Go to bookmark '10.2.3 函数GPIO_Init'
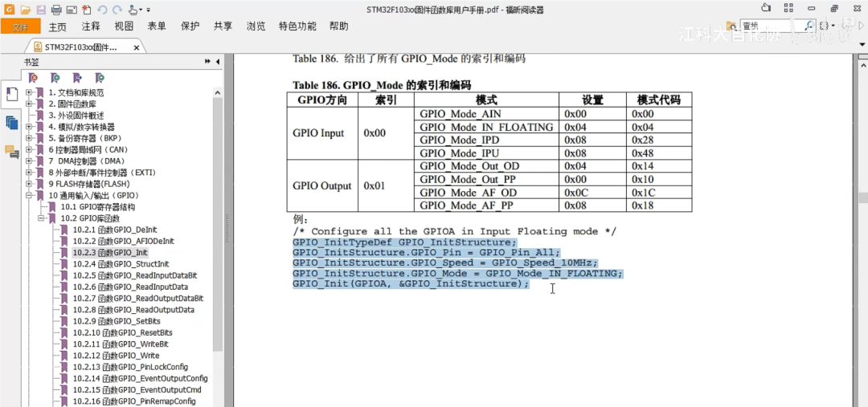 110,253
